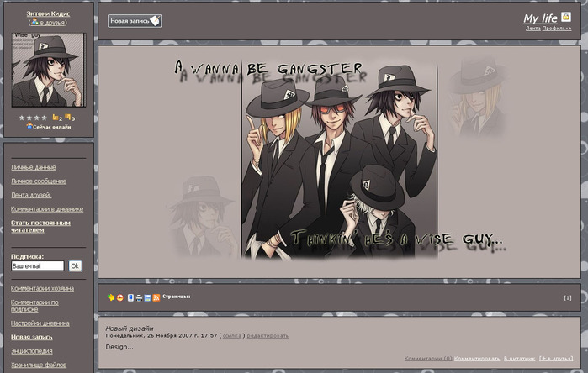Click the green-yellow star icon in the toolbar
Screen dimensions: 588x373
(111, 297)
